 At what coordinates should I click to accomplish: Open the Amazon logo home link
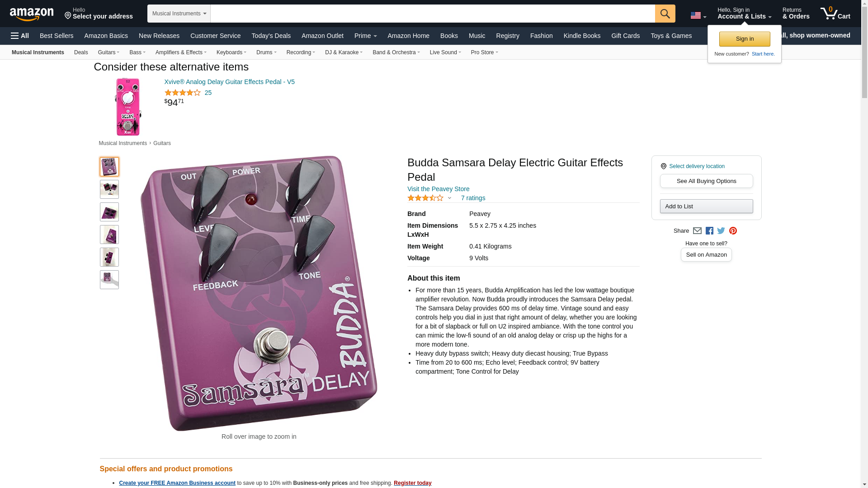(32, 14)
